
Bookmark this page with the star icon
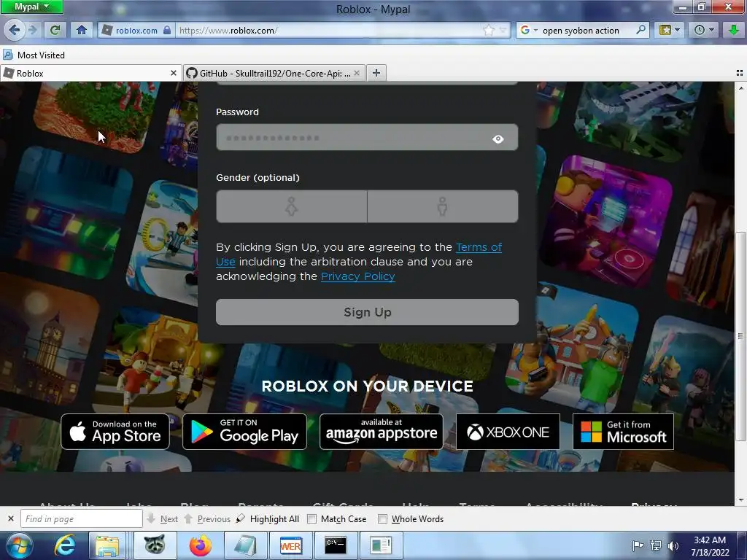[x=488, y=31]
